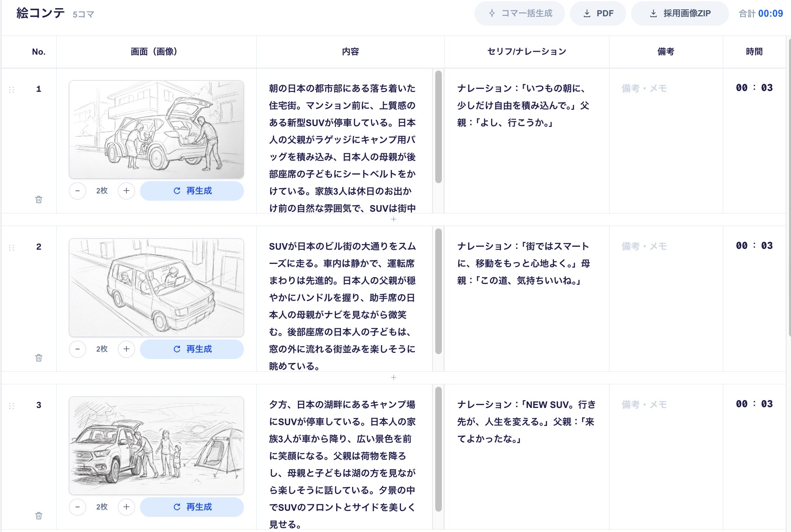The width and height of the screenshot is (791, 532).
Task: Click the 備考 column header
Action: click(x=666, y=52)
